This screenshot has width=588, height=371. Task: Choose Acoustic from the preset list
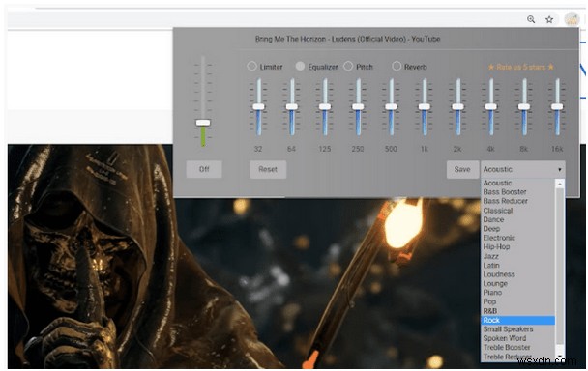pos(517,183)
